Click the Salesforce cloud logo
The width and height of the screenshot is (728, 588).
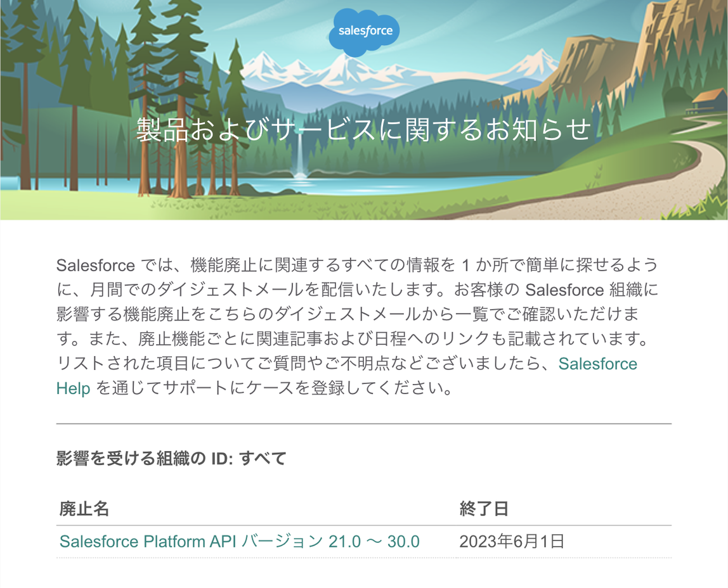pyautogui.click(x=364, y=32)
